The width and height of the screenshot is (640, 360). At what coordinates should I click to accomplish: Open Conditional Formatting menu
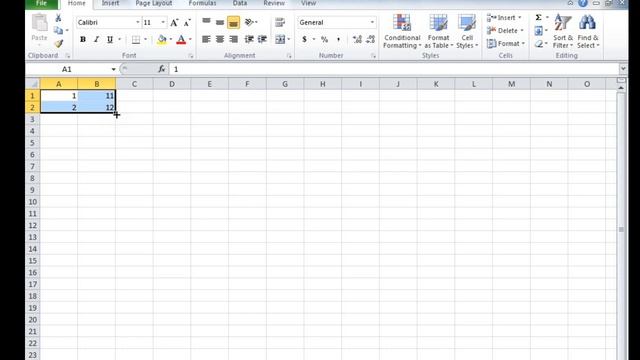[x=402, y=31]
